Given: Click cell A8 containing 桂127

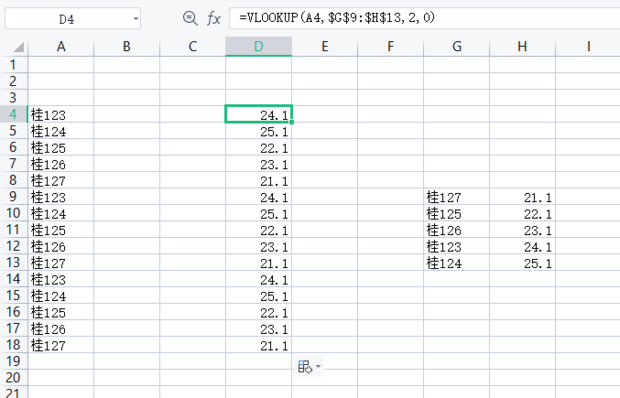Looking at the screenshot, I should point(61,180).
